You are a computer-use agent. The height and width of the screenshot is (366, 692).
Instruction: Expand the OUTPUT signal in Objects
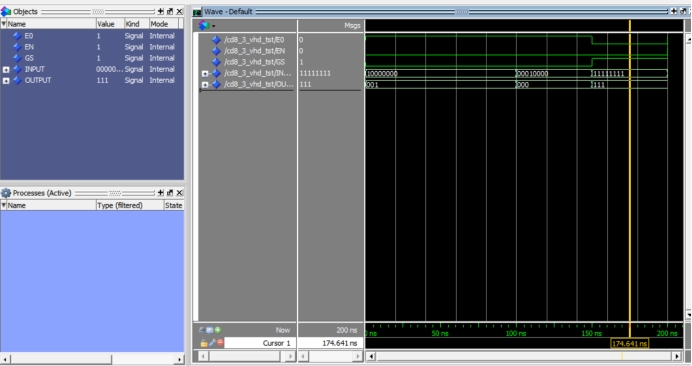[6, 80]
